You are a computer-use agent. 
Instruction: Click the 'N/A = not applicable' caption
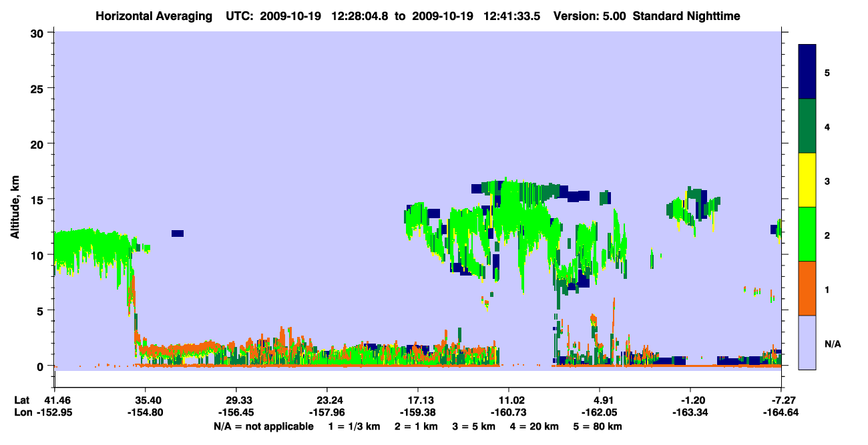263,426
